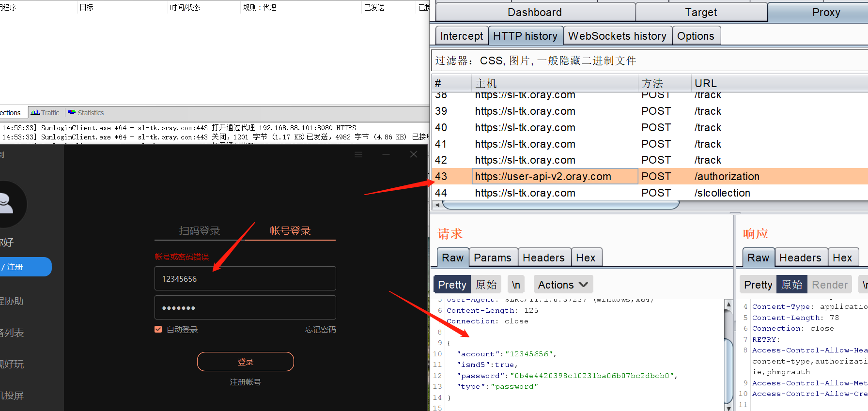This screenshot has width=868, height=411.
Task: Click the 时间/状态 column header
Action: 203,7
